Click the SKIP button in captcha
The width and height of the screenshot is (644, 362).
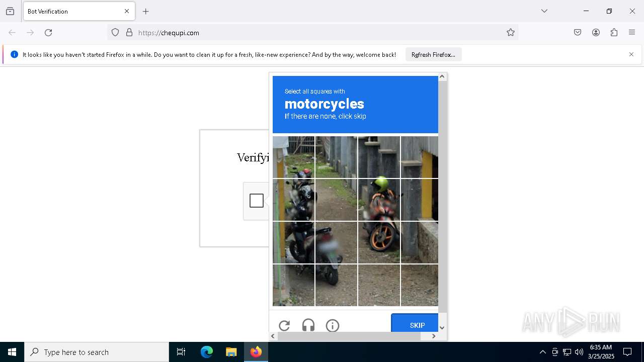415,323
